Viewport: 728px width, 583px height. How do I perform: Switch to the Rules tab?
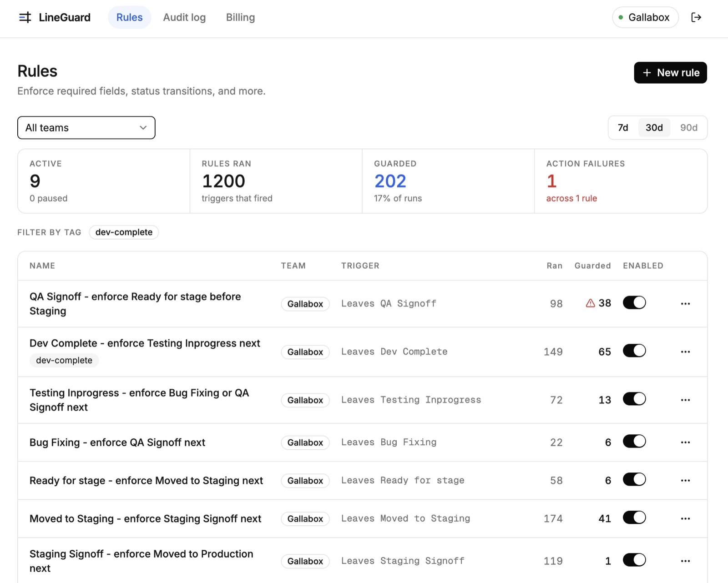click(129, 17)
